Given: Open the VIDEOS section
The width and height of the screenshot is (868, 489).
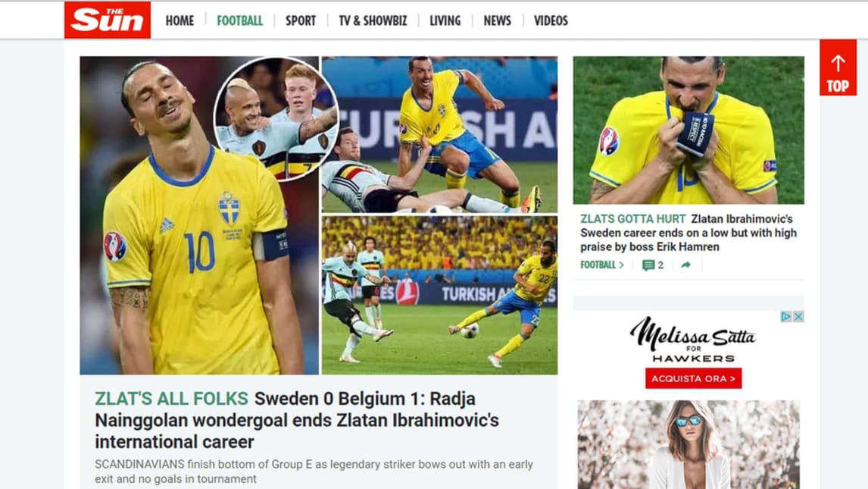Looking at the screenshot, I should tap(551, 21).
